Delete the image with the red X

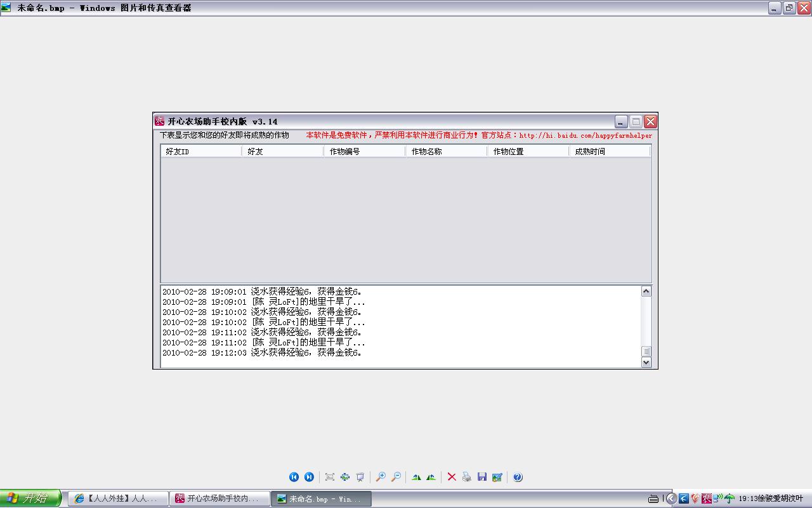point(452,477)
